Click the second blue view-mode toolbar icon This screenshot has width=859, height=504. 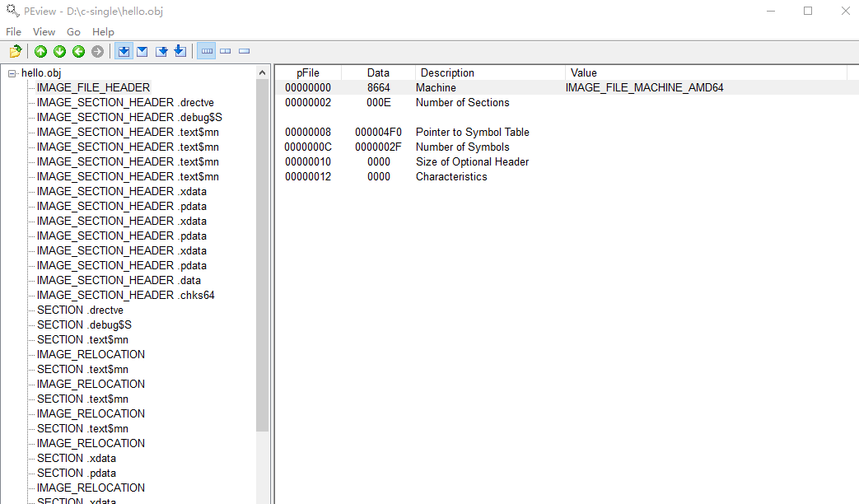[x=142, y=52]
